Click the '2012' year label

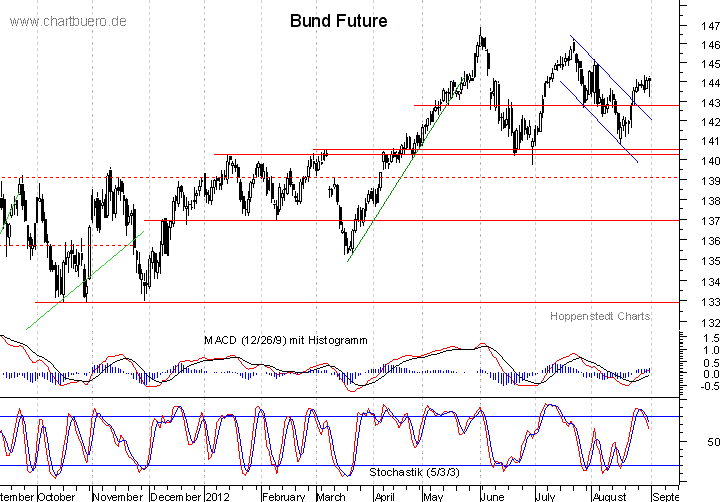218,496
